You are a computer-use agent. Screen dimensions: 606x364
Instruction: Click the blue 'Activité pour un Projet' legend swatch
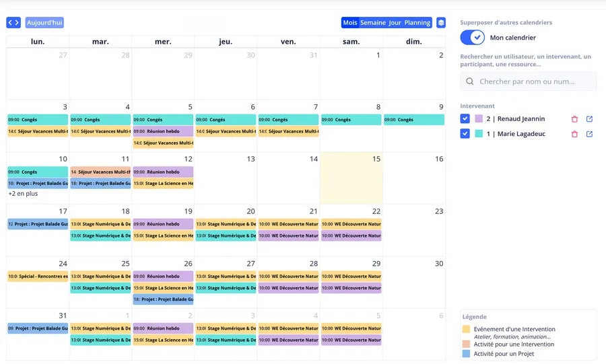click(466, 354)
